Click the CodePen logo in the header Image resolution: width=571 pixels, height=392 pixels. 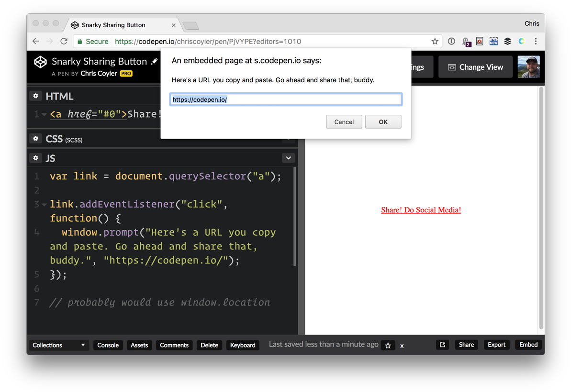click(x=40, y=62)
